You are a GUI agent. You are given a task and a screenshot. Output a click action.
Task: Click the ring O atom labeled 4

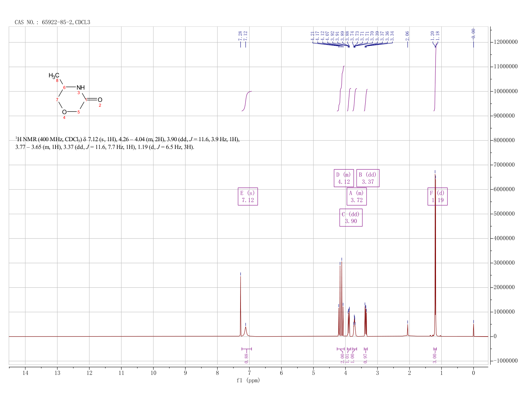coord(64,112)
